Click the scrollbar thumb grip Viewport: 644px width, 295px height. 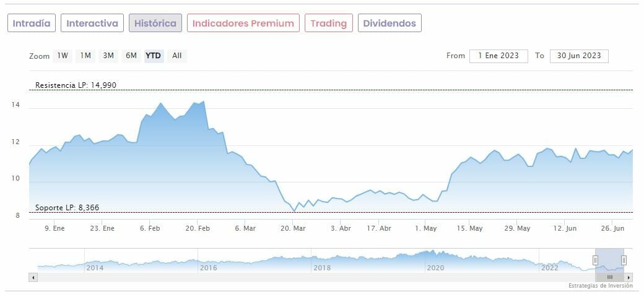pos(609,278)
